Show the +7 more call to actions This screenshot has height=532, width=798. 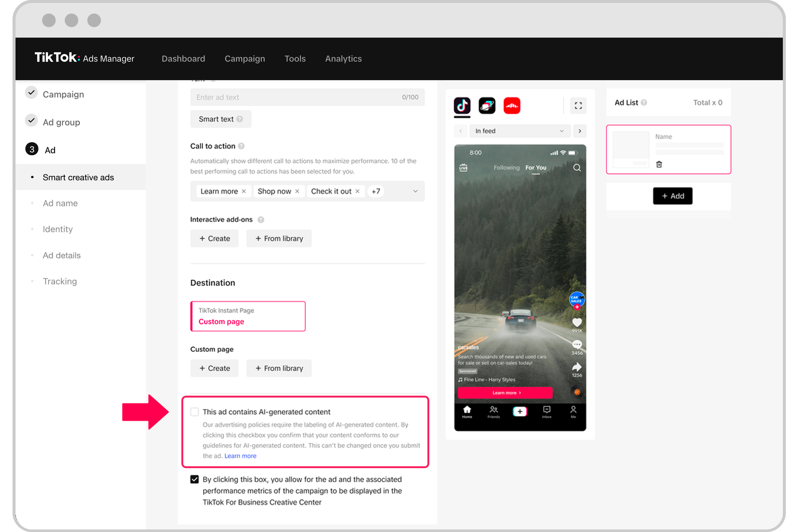375,191
